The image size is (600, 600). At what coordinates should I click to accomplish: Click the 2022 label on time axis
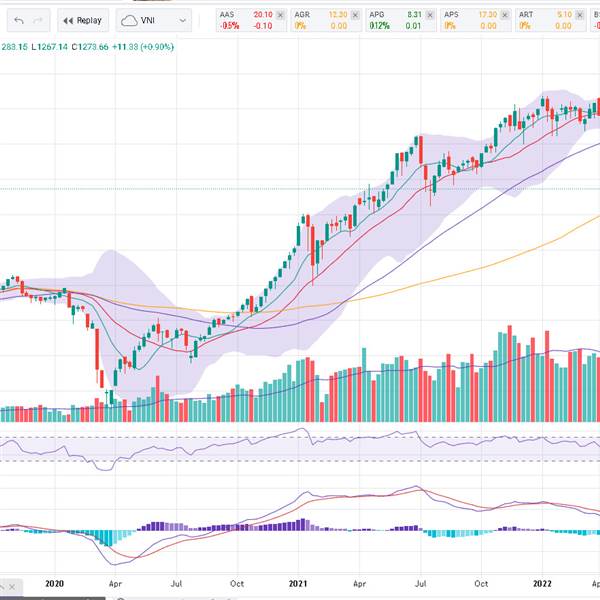coord(542,584)
